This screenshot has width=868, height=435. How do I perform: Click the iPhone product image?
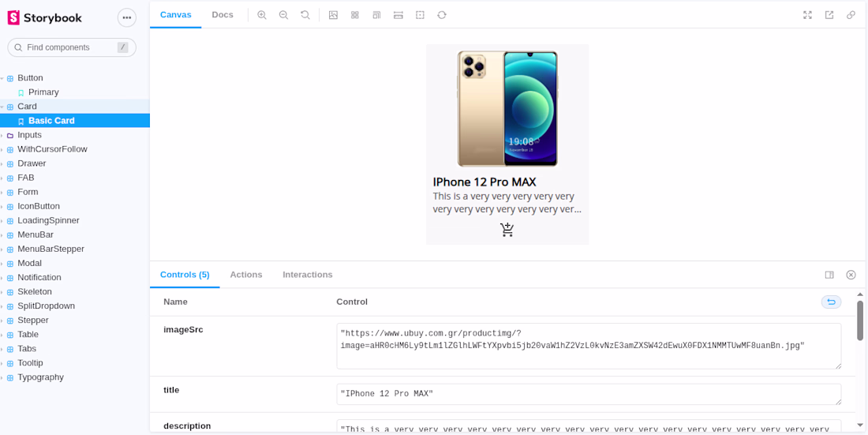pos(507,109)
